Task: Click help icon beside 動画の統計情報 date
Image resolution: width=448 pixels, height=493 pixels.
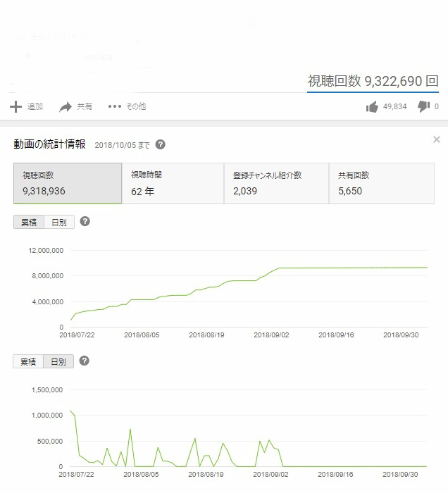Action: tap(161, 144)
